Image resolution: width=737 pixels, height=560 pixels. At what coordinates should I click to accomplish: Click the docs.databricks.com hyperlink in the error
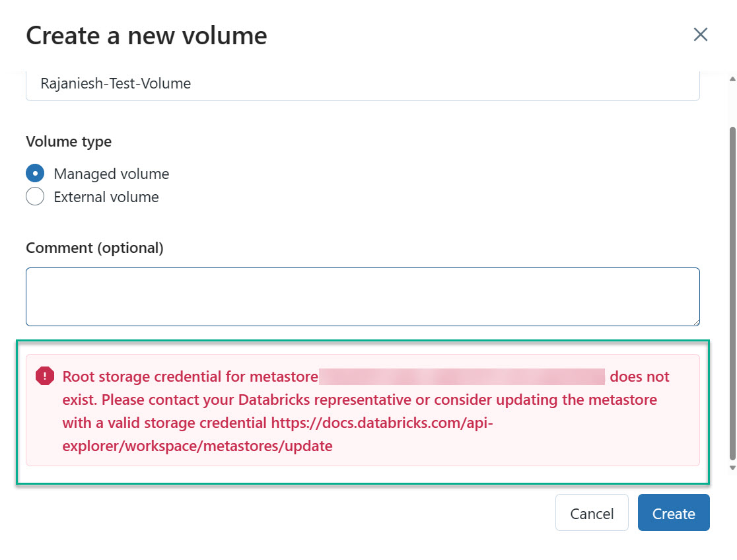point(383,423)
